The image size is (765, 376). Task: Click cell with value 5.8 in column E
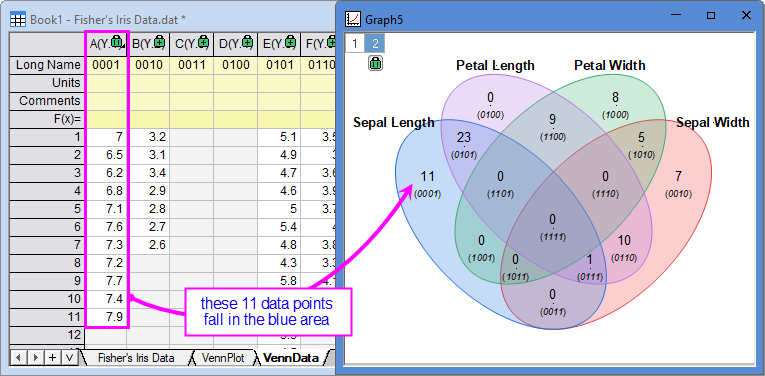coord(279,281)
